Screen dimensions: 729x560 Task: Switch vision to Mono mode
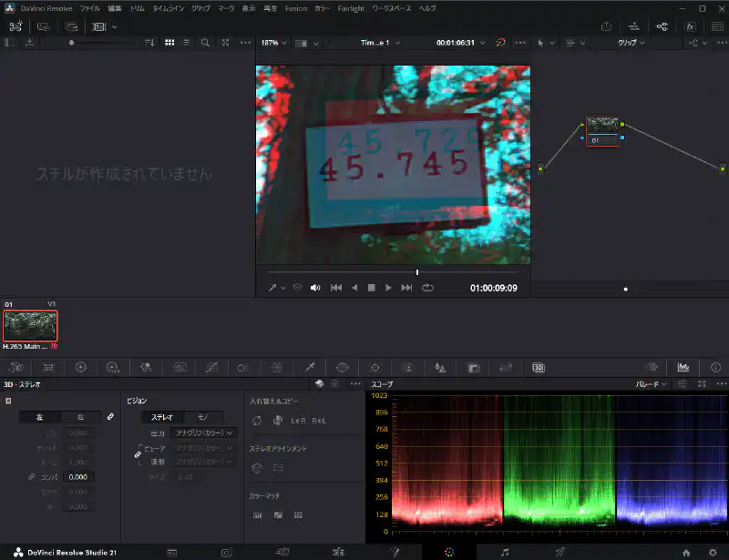[202, 417]
